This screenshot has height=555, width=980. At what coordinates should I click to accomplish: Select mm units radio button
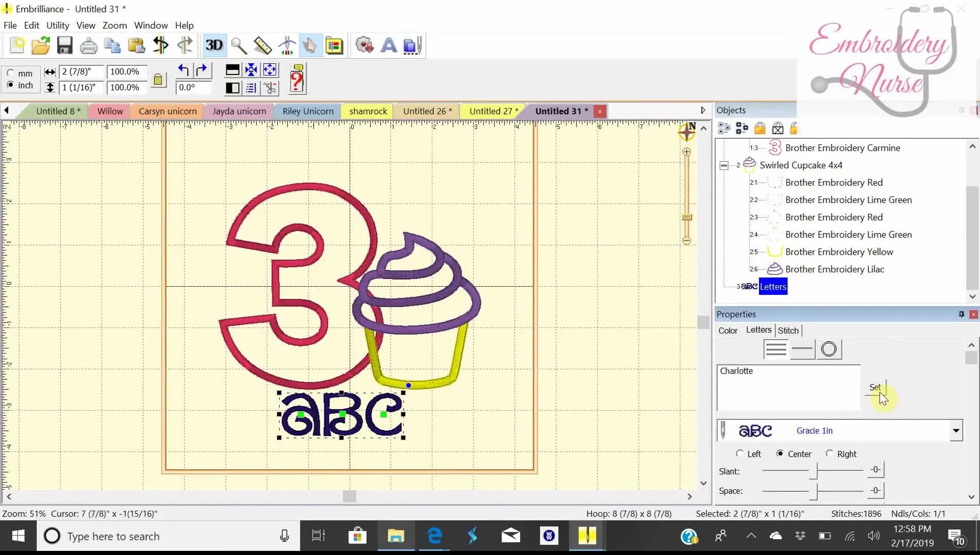[10, 73]
